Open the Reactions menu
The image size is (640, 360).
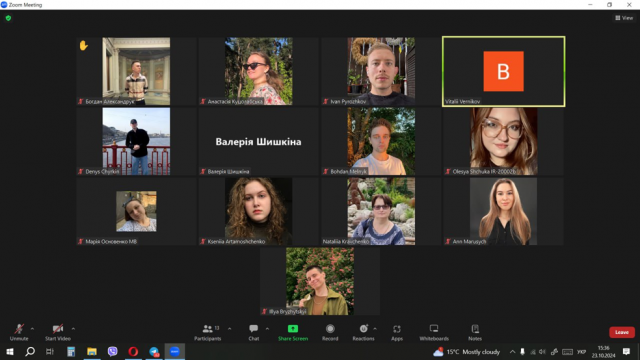[363, 332]
